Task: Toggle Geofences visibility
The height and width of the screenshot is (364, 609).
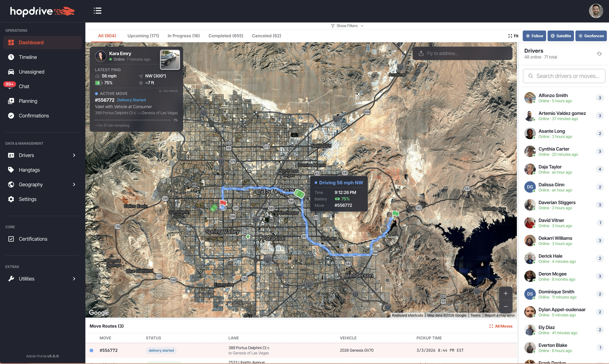Action: coord(591,36)
